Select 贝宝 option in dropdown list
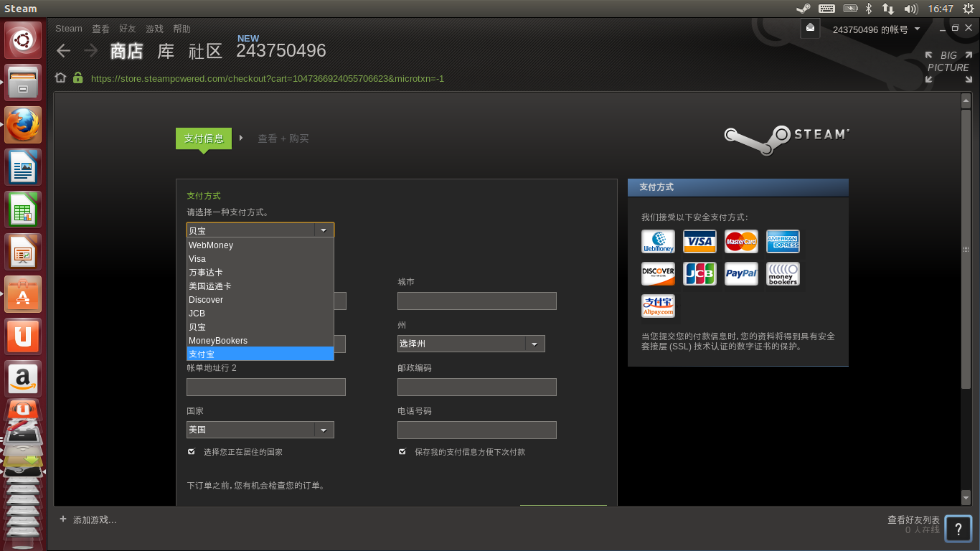This screenshot has width=980, height=551. pyautogui.click(x=260, y=327)
